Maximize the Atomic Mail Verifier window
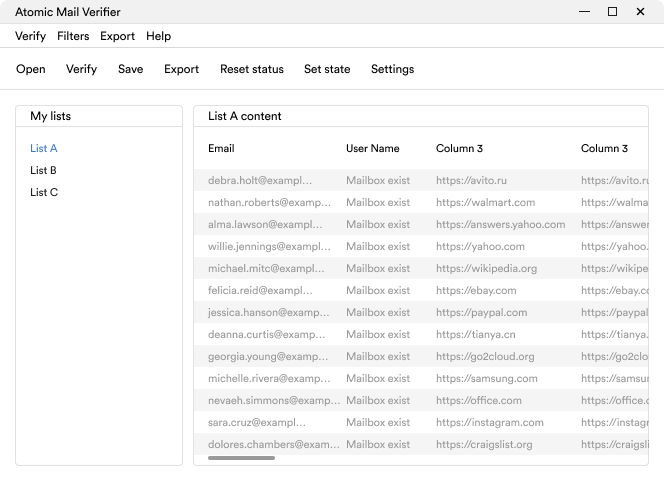This screenshot has height=481, width=664. click(612, 12)
